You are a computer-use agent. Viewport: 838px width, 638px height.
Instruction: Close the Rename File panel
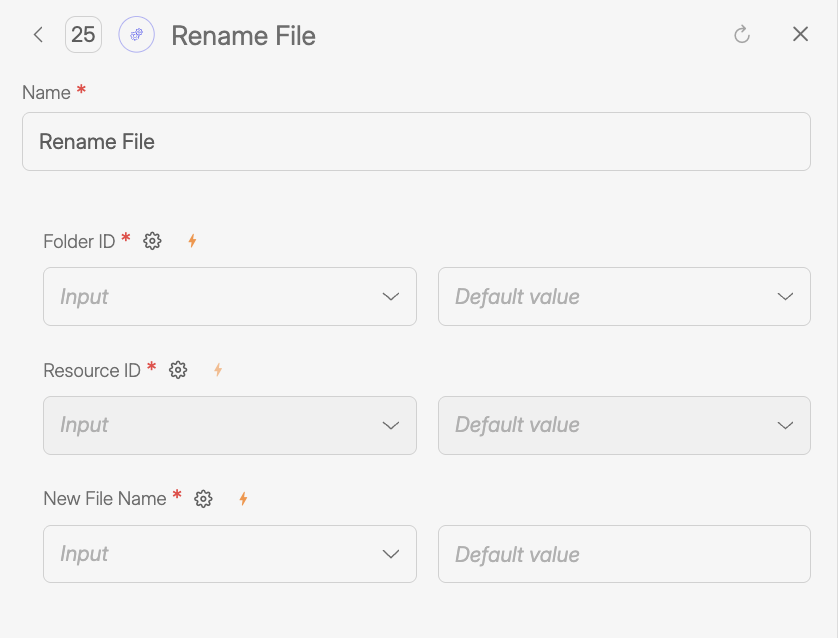coord(800,34)
